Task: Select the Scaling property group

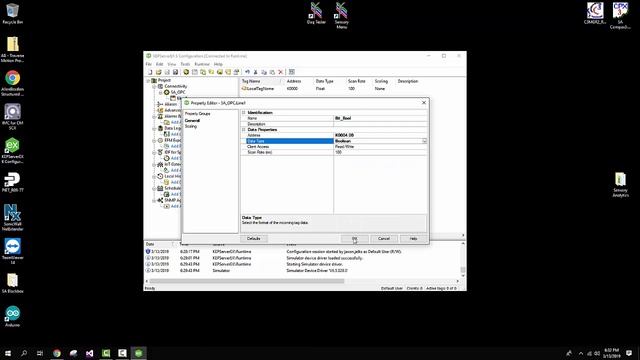Action: tap(191, 127)
